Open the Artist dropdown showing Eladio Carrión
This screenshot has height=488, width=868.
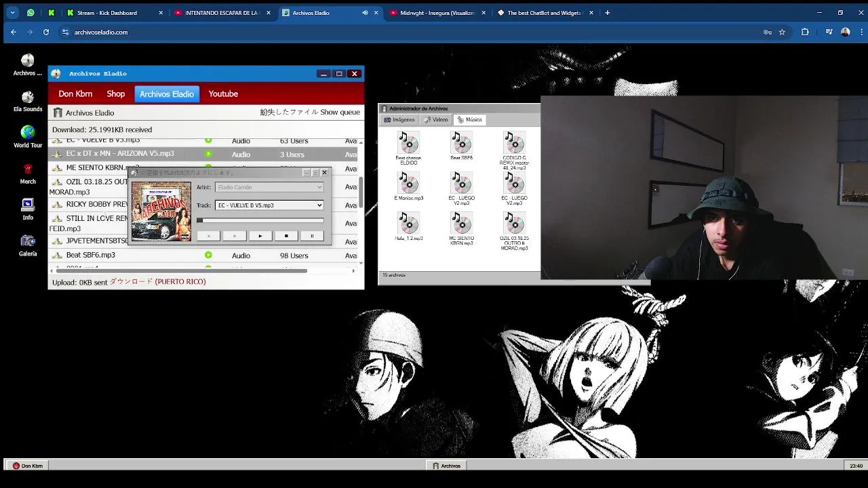(269, 187)
